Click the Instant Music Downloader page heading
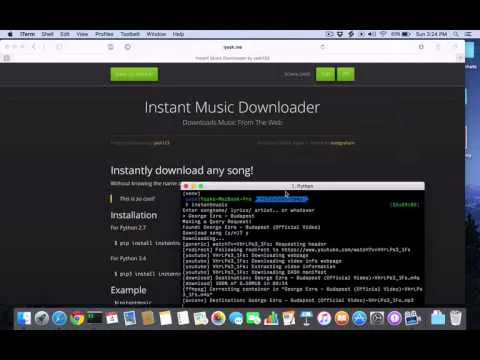The height and width of the screenshot is (360, 480). point(232,107)
